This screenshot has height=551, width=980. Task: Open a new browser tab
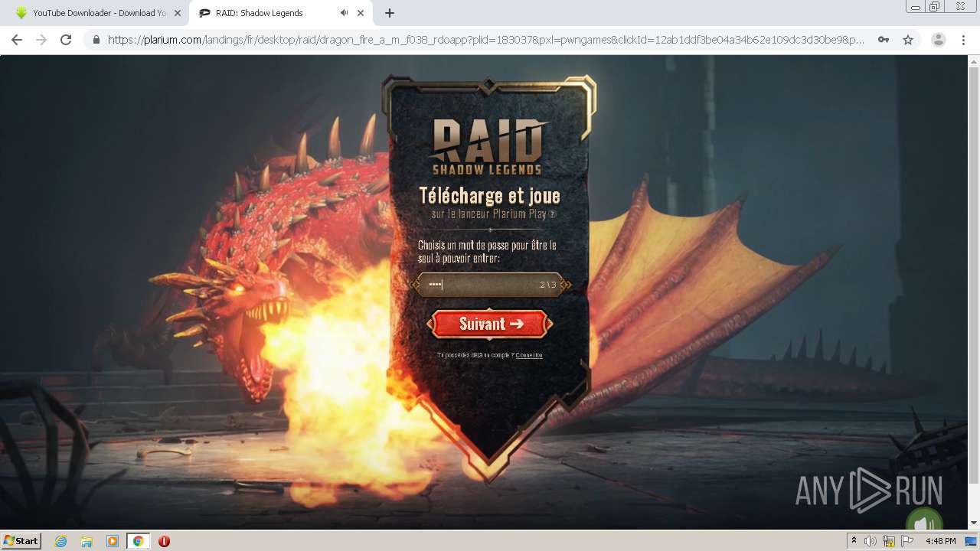click(x=390, y=13)
